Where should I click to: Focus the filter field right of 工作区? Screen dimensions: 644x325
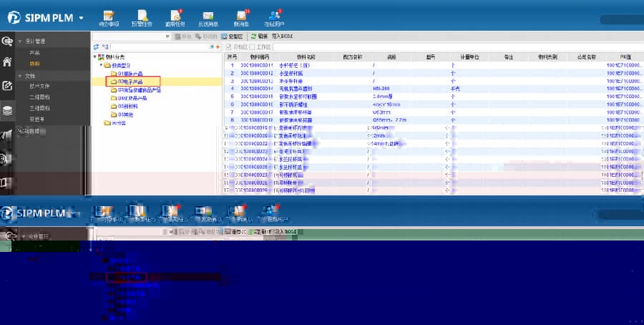click(x=458, y=47)
